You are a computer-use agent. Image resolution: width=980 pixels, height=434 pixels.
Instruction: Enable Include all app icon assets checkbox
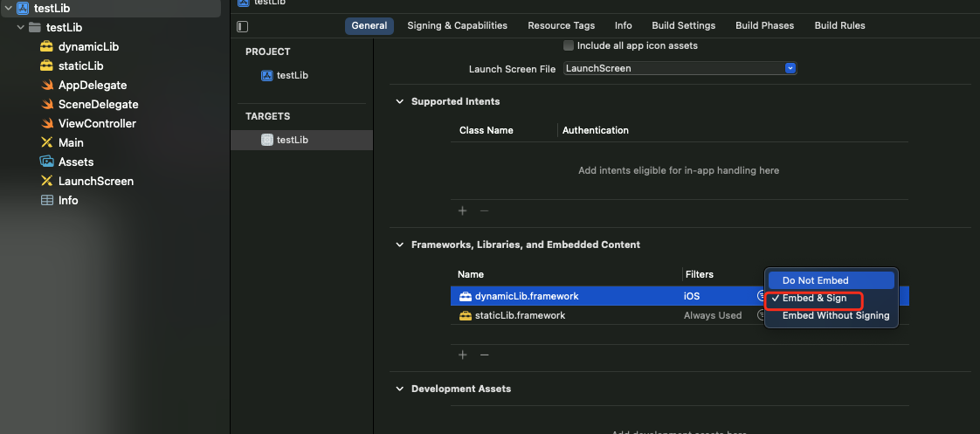568,45
